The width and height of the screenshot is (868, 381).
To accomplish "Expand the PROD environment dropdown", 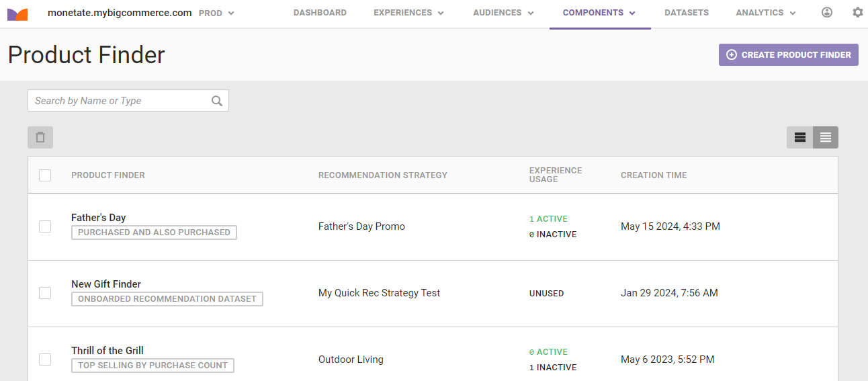I will (216, 13).
